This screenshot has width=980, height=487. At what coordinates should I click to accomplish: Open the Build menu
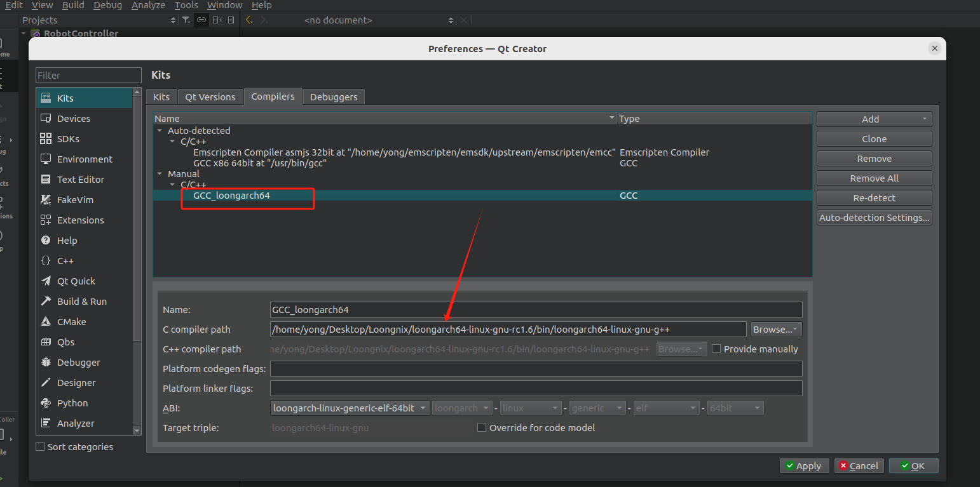pos(73,5)
